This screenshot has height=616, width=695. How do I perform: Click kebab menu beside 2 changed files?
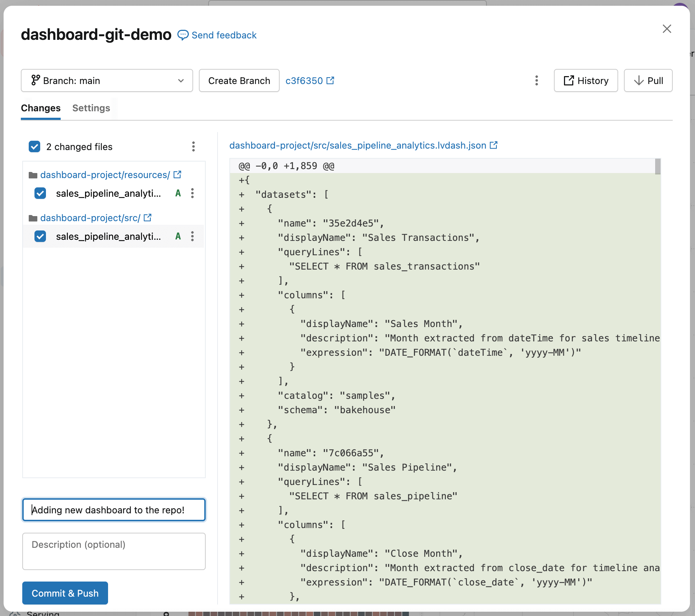coord(193,146)
